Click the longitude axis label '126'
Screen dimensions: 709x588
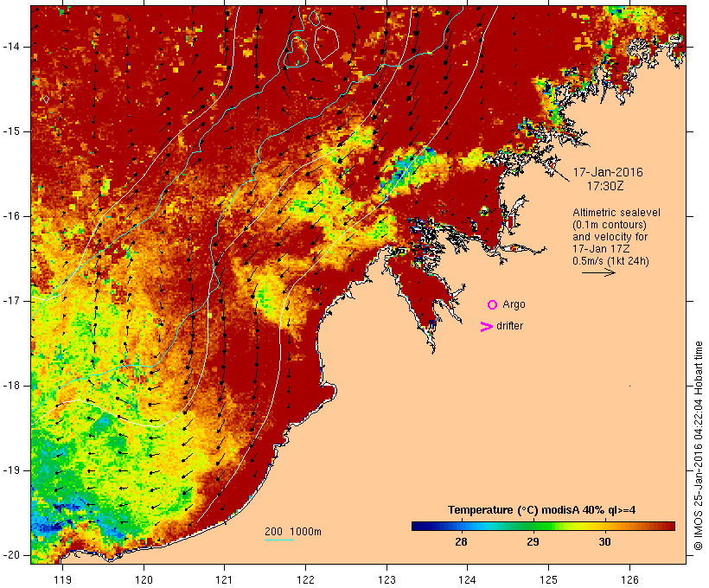point(629,579)
